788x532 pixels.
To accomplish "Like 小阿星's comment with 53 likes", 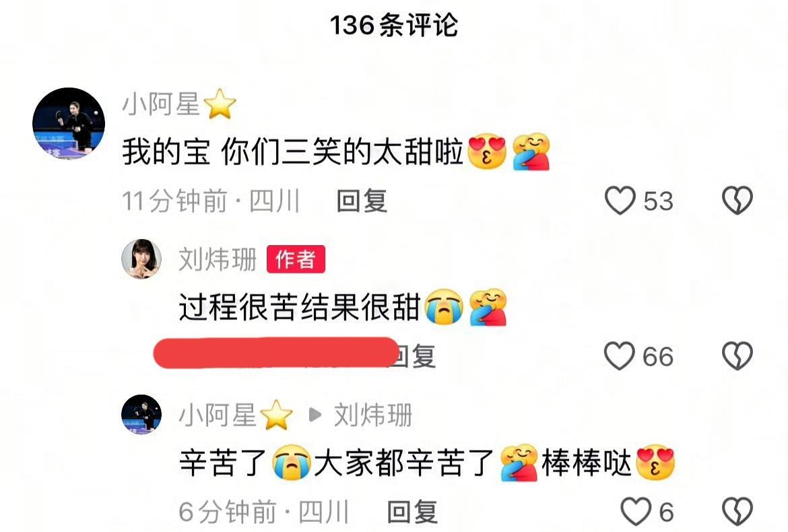I will pos(620,201).
